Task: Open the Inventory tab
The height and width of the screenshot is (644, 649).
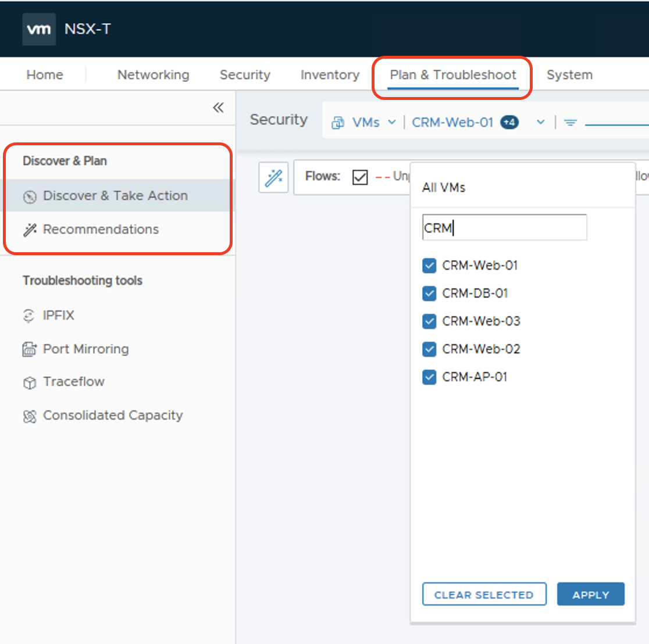Action: pos(330,75)
